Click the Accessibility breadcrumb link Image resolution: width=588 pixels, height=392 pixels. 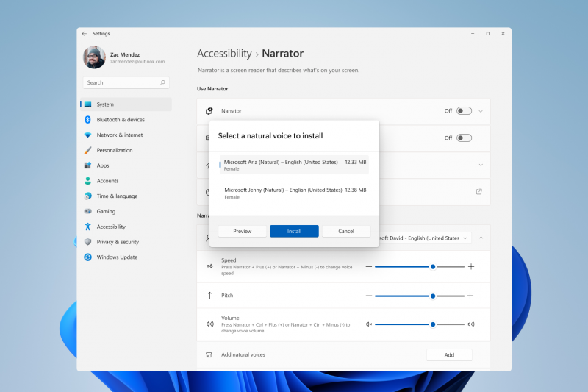[x=224, y=54]
